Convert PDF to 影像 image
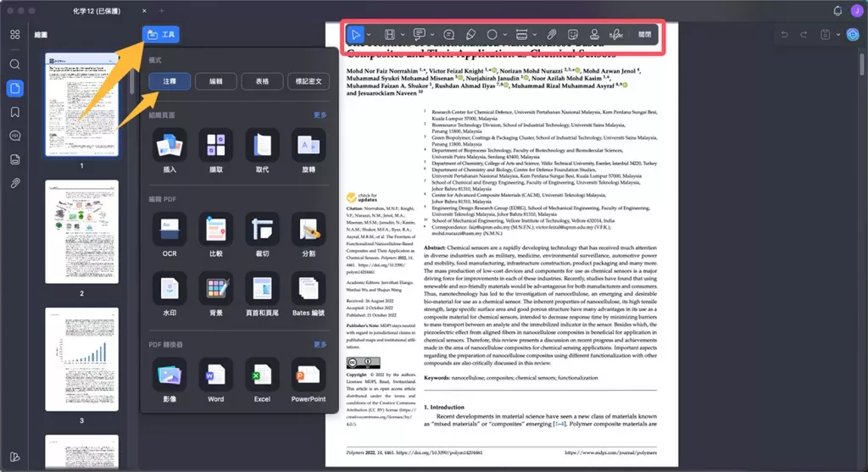 [x=170, y=380]
